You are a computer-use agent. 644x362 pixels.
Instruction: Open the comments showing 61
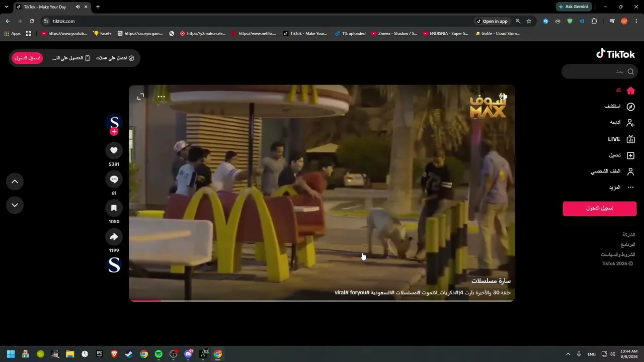(x=114, y=179)
